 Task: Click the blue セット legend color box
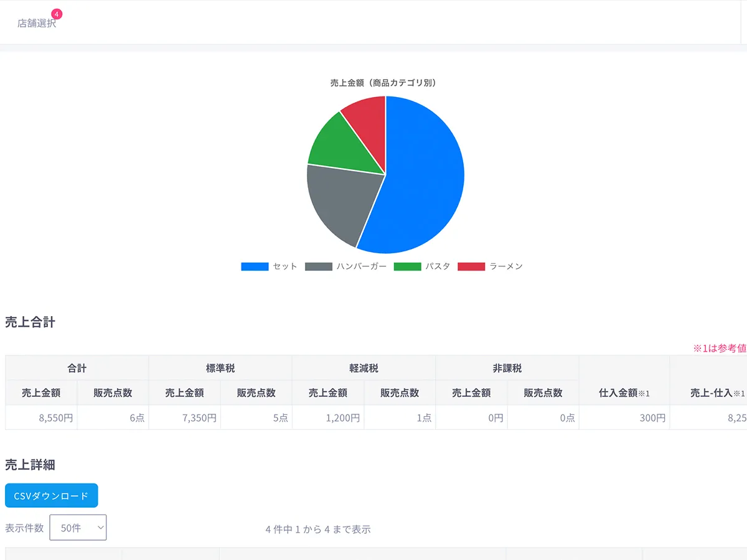255,266
